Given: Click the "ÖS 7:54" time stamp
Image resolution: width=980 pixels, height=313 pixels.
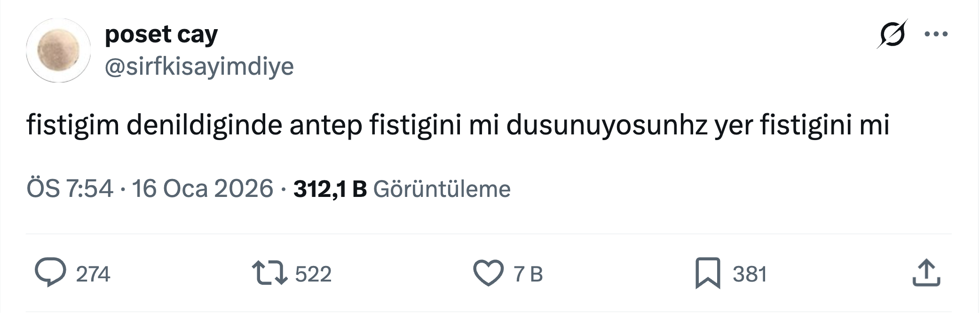Looking at the screenshot, I should (x=70, y=189).
